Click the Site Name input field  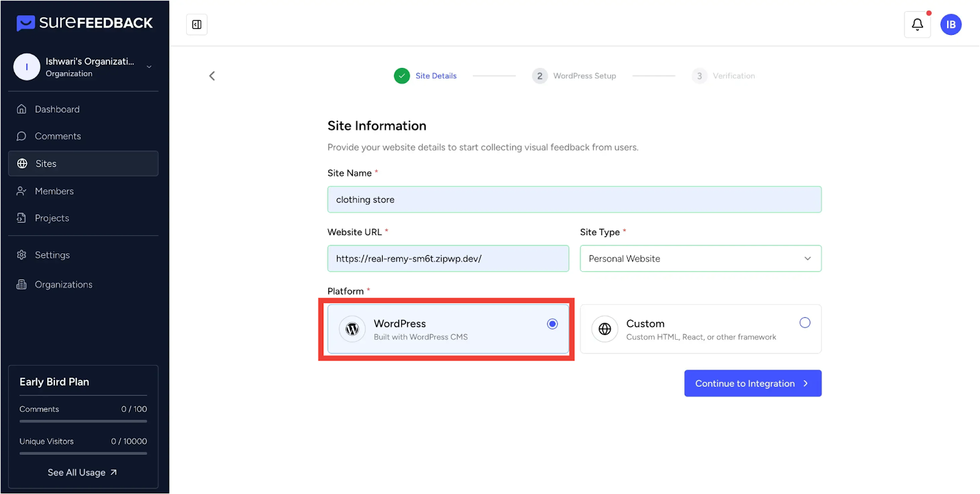574,200
